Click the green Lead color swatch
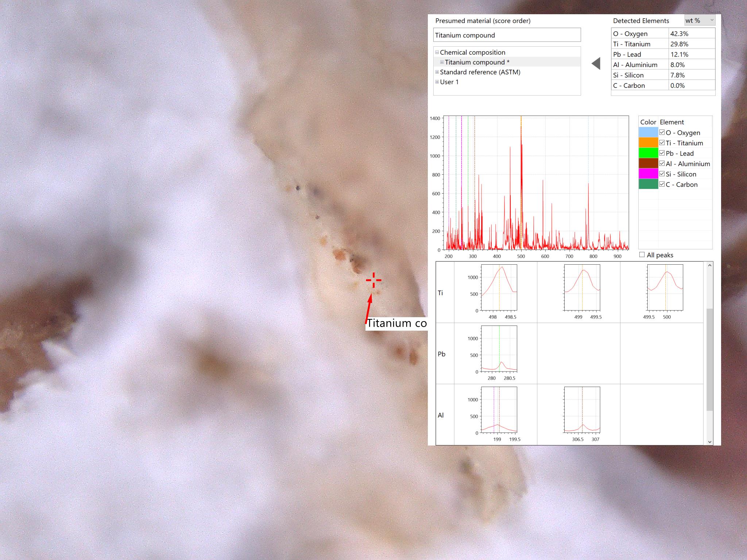747x560 pixels. point(648,153)
